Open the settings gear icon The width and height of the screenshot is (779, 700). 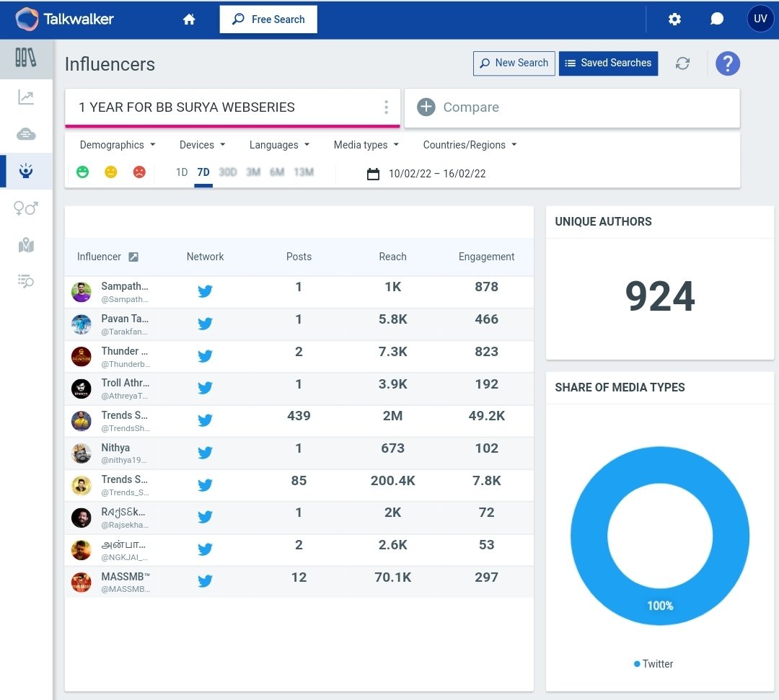point(674,19)
